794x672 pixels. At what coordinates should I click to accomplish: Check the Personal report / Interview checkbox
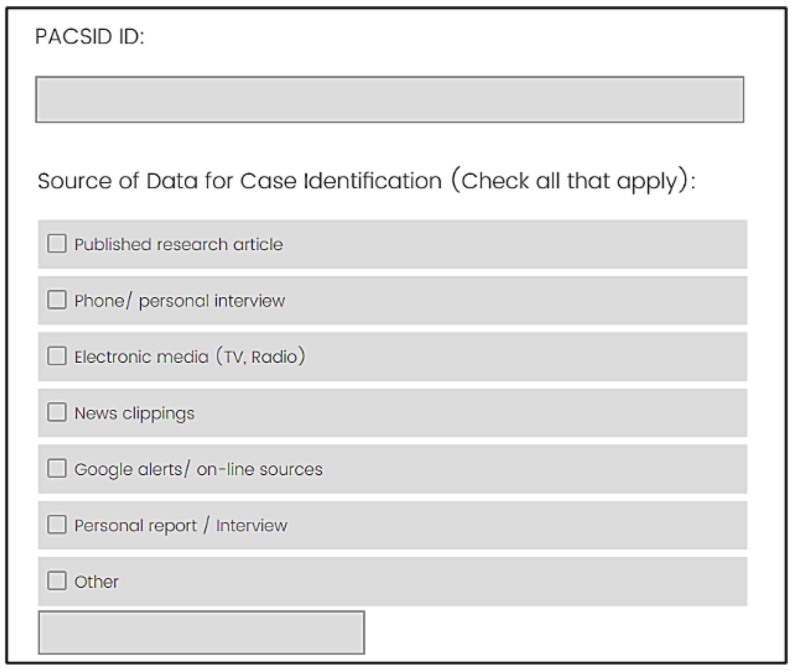tap(57, 524)
